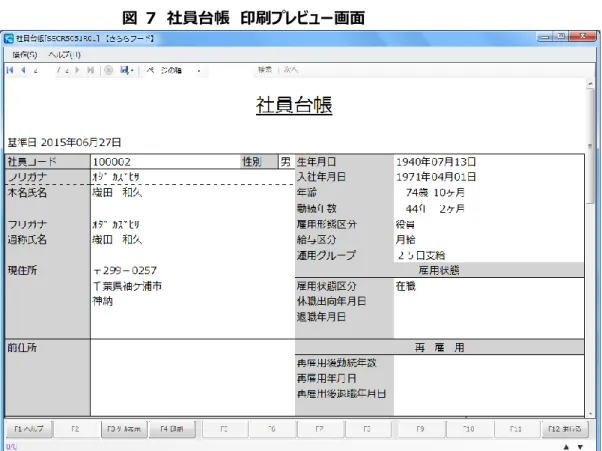The height and width of the screenshot is (451, 602).
Task: Click the 性別 label cell
Action: pyautogui.click(x=259, y=162)
